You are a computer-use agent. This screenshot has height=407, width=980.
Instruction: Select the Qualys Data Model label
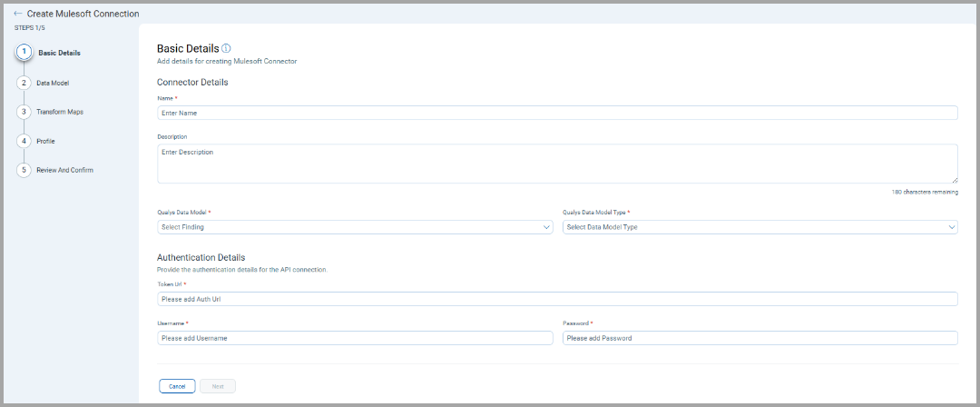181,213
